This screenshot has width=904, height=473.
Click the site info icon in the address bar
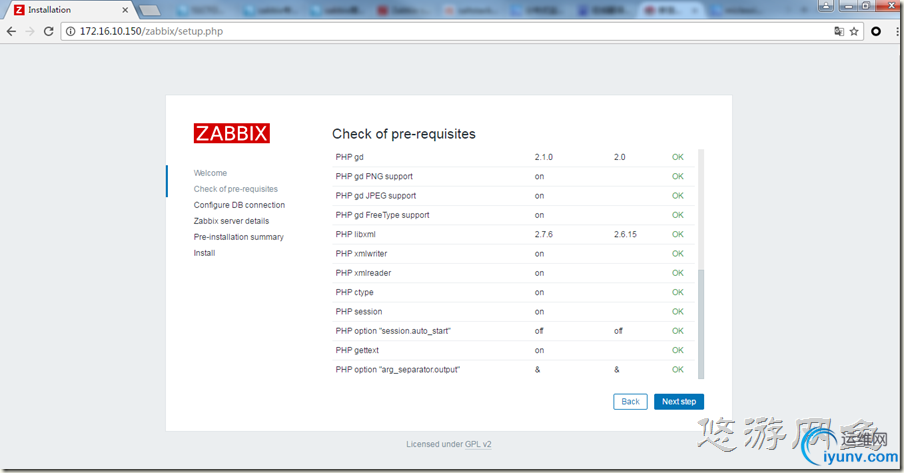(x=70, y=31)
